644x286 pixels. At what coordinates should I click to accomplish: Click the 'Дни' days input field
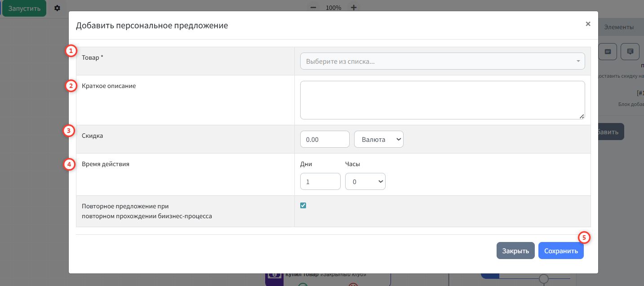point(320,182)
